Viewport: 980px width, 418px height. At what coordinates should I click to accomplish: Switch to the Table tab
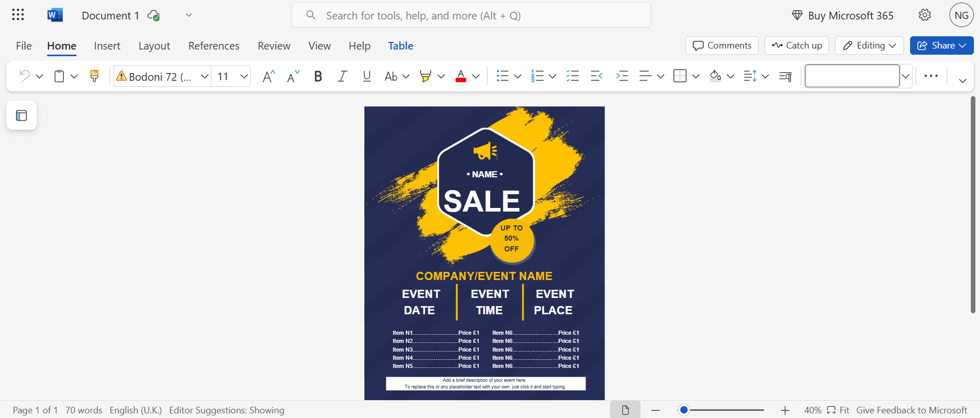(x=401, y=46)
